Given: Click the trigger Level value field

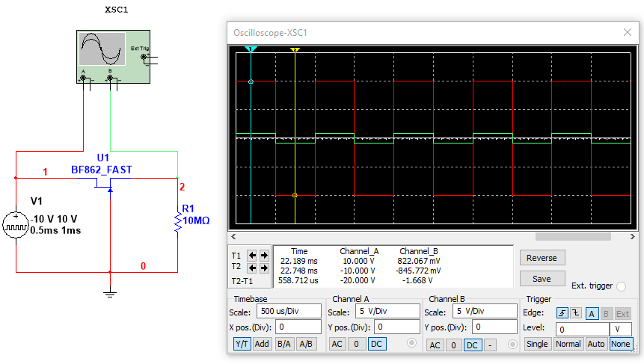Looking at the screenshot, I should [x=582, y=329].
